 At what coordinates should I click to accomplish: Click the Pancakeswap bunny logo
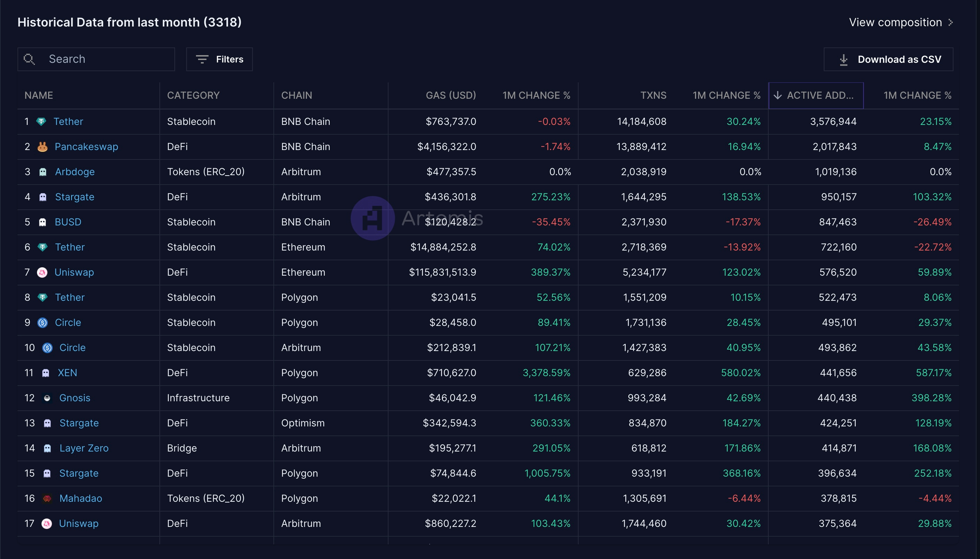42,147
